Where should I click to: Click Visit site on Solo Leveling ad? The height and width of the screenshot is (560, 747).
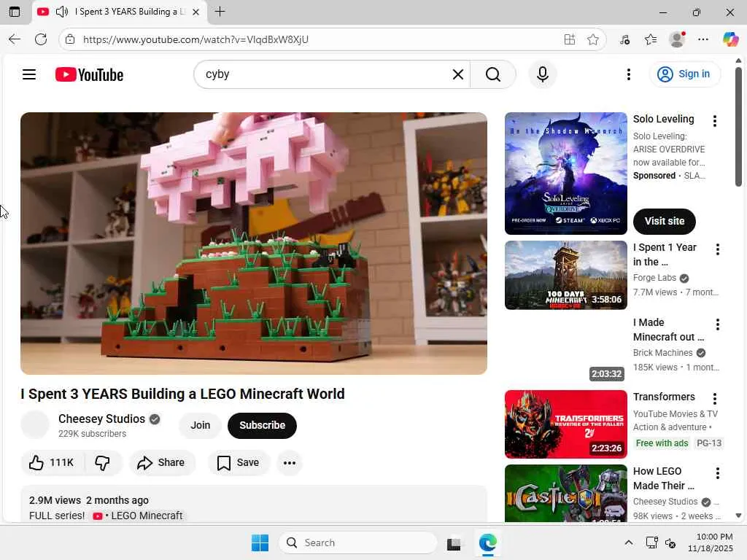click(664, 221)
